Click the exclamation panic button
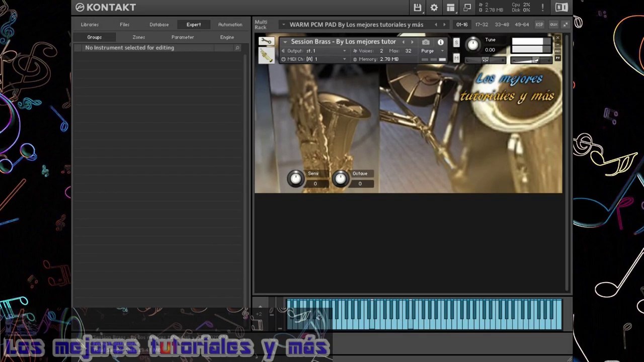 coord(542,8)
